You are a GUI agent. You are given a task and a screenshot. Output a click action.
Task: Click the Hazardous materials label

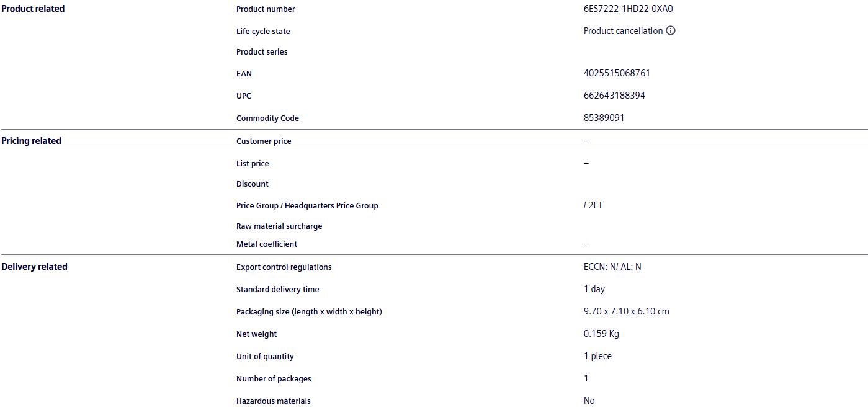274,401
